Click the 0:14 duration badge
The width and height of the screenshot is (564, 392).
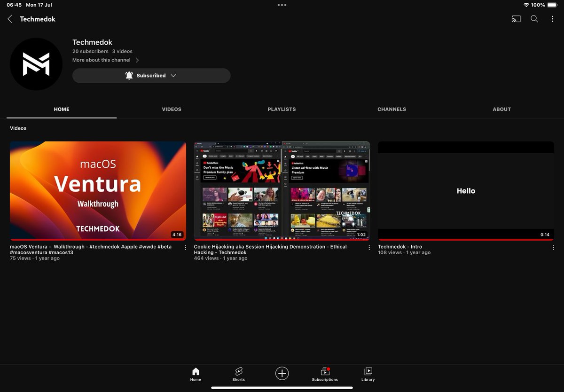coord(545,235)
